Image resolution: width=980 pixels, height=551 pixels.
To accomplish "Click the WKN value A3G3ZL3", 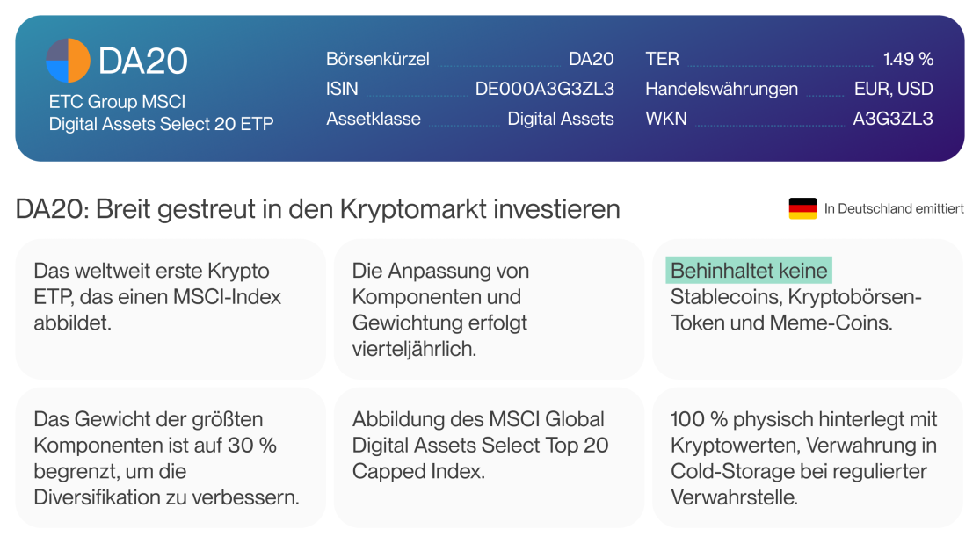I will (x=892, y=119).
